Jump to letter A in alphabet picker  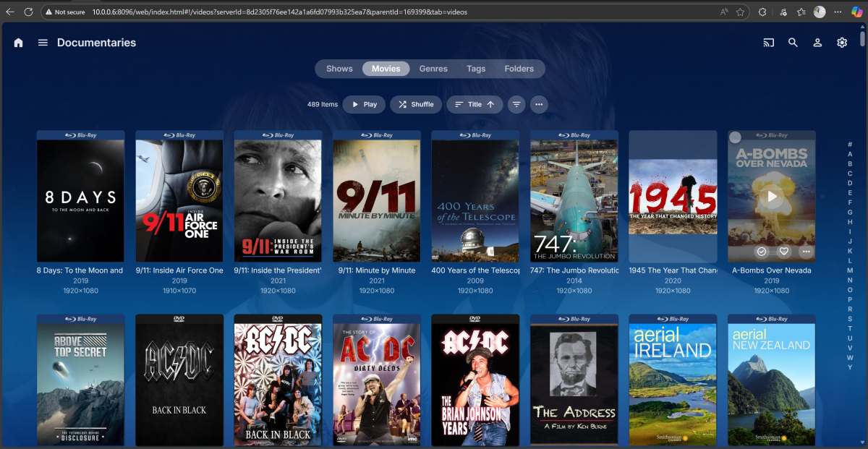[850, 154]
